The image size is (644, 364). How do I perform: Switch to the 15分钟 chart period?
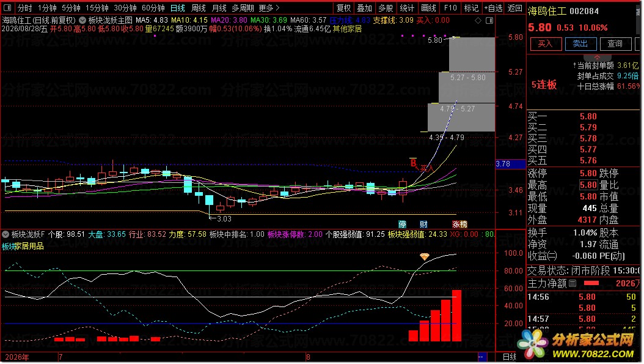point(97,8)
